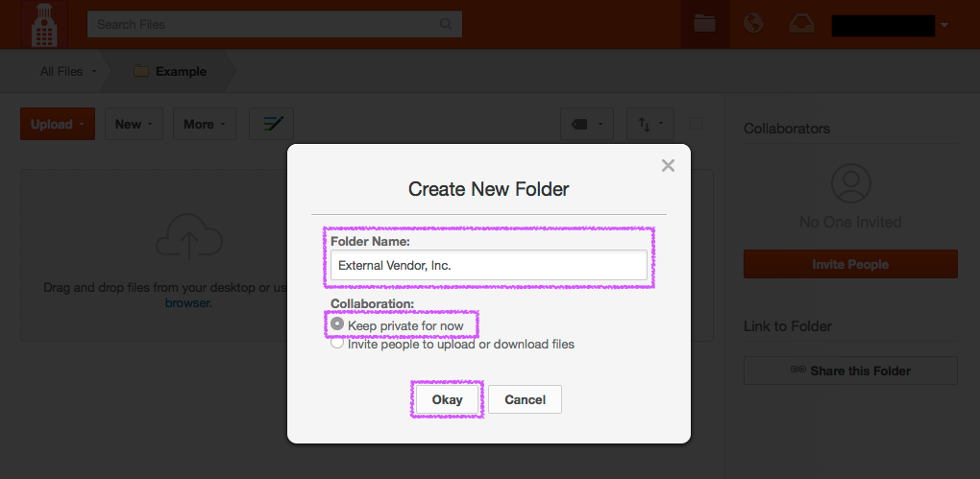
Task: Click the note editor icon button
Action: tap(271, 124)
